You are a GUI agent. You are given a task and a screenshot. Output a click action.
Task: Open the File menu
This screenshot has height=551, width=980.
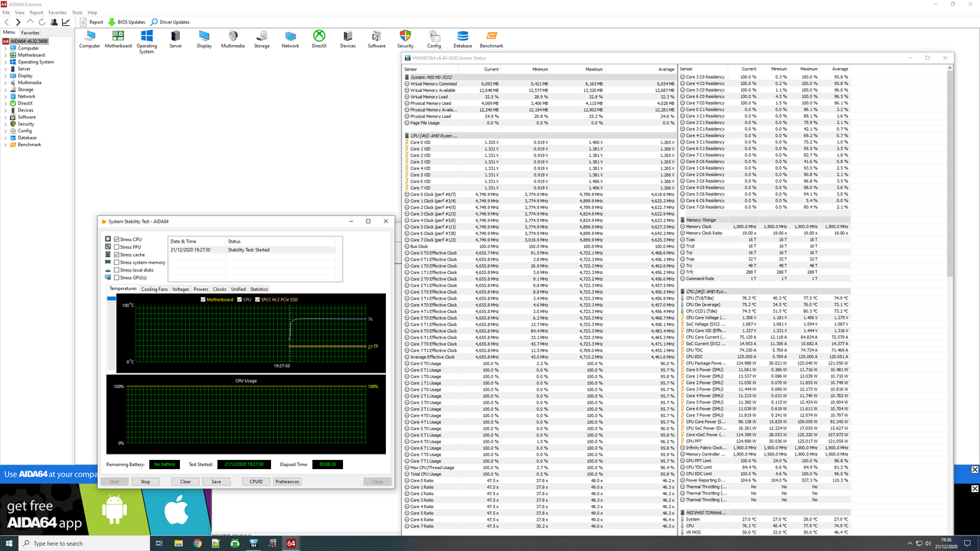coord(6,13)
